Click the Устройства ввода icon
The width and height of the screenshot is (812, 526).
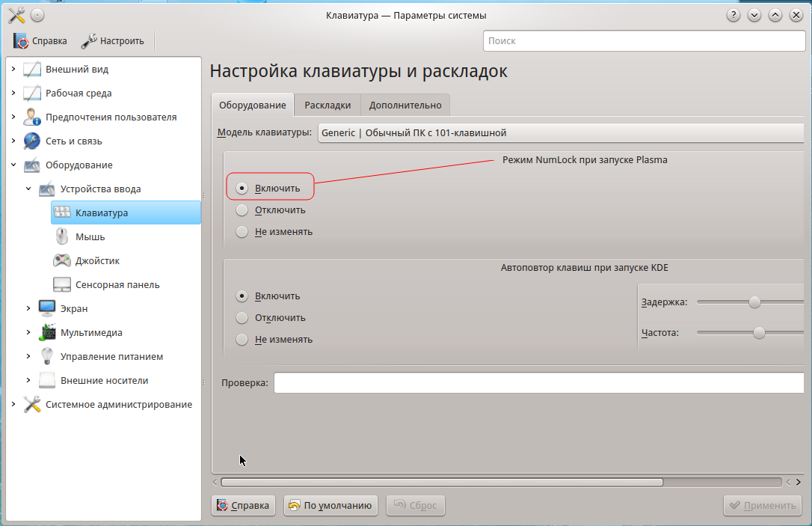(x=47, y=189)
